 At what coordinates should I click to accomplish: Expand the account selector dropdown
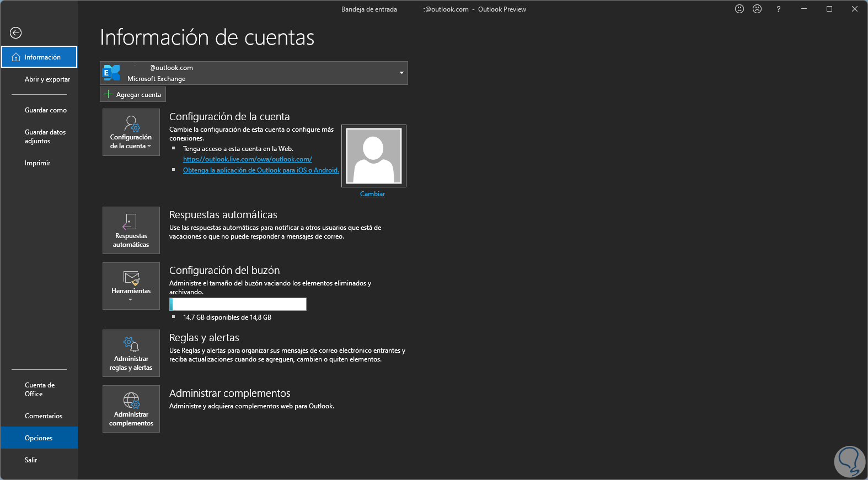(x=401, y=73)
